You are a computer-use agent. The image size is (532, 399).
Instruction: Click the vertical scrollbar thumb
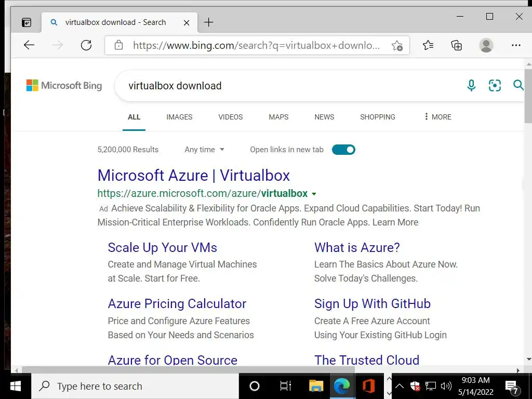(528, 96)
